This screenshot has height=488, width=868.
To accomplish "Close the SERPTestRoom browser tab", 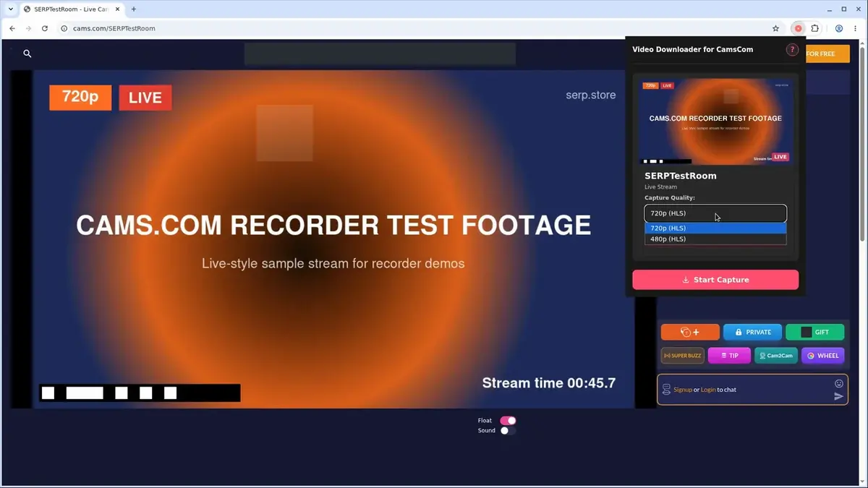I will [118, 9].
